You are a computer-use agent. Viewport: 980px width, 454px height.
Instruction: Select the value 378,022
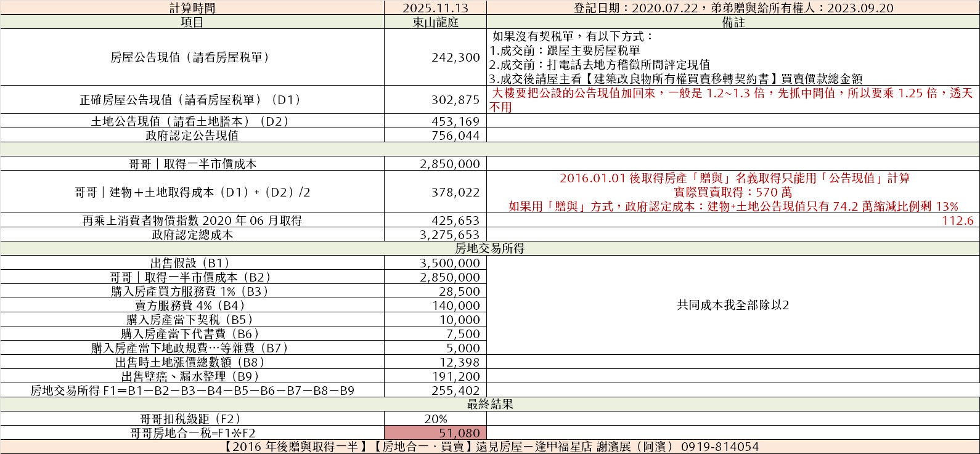pyautogui.click(x=456, y=192)
